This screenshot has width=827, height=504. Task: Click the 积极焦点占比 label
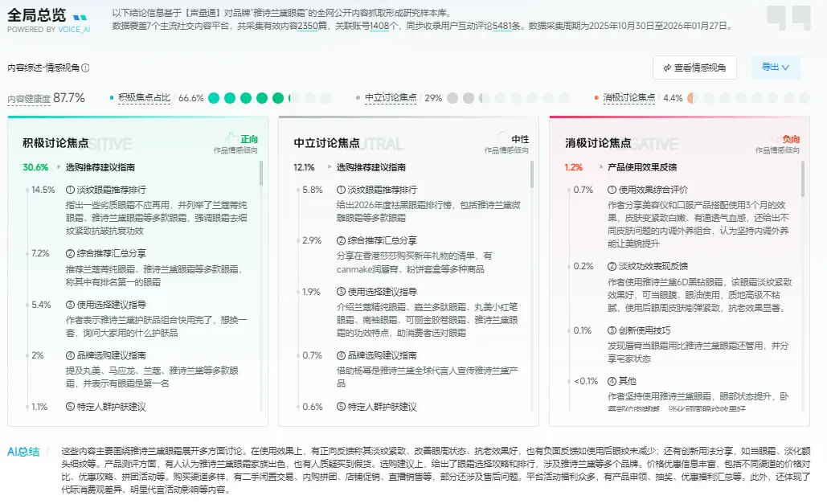coord(144,97)
